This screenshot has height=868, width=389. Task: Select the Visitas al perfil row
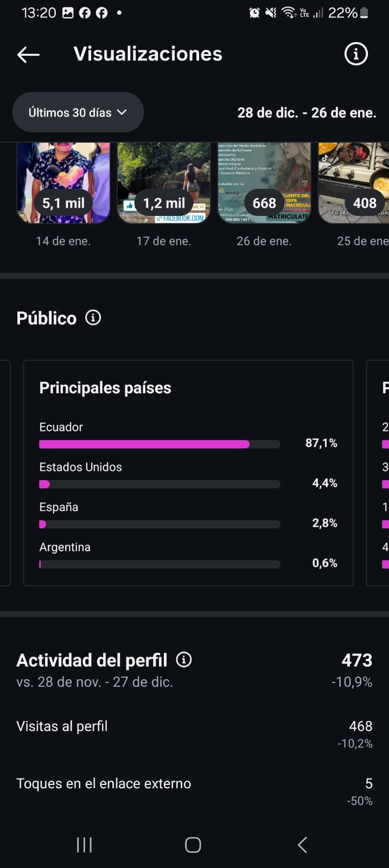pyautogui.click(x=194, y=734)
